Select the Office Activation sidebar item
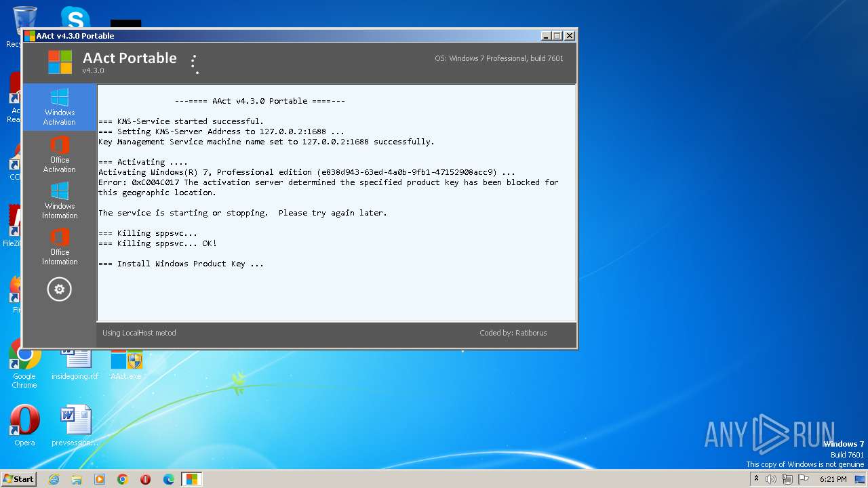This screenshot has width=868, height=488. pyautogui.click(x=60, y=155)
